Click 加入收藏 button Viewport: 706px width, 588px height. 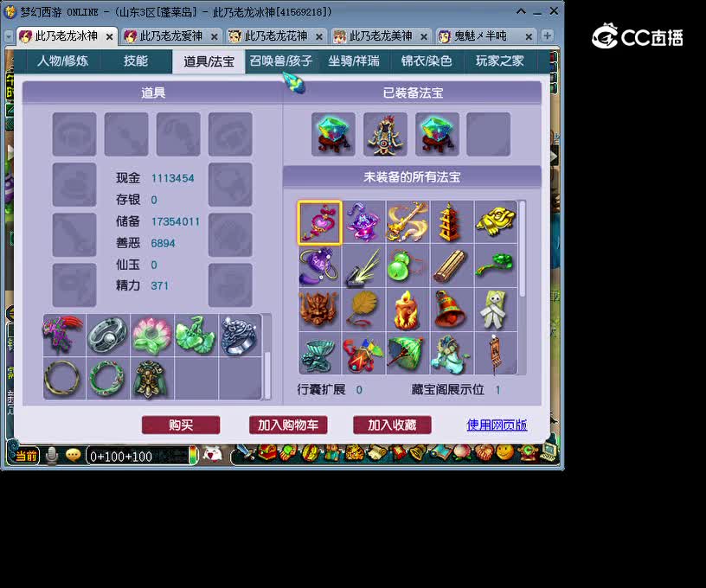tap(392, 425)
